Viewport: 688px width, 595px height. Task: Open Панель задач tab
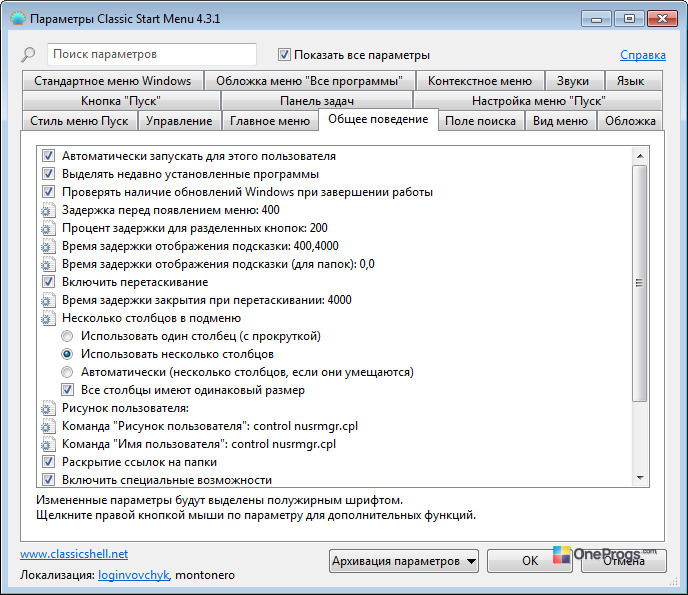(x=317, y=101)
